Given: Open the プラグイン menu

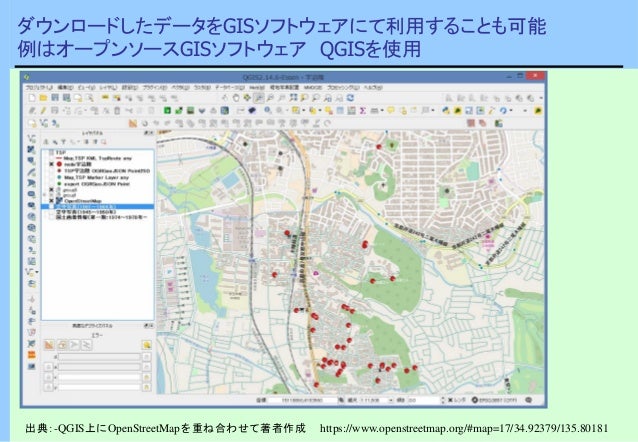Looking at the screenshot, I should click(155, 88).
